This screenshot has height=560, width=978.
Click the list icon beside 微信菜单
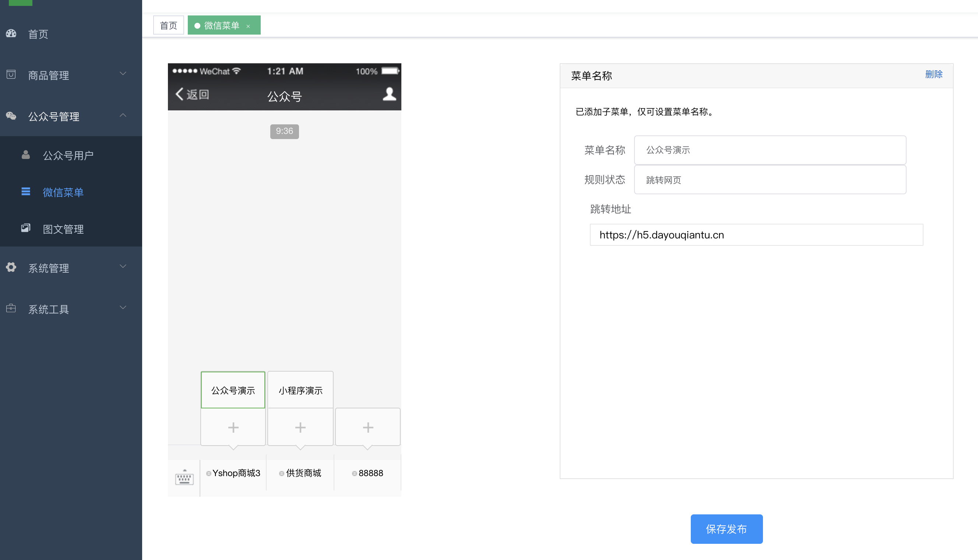[x=26, y=191]
